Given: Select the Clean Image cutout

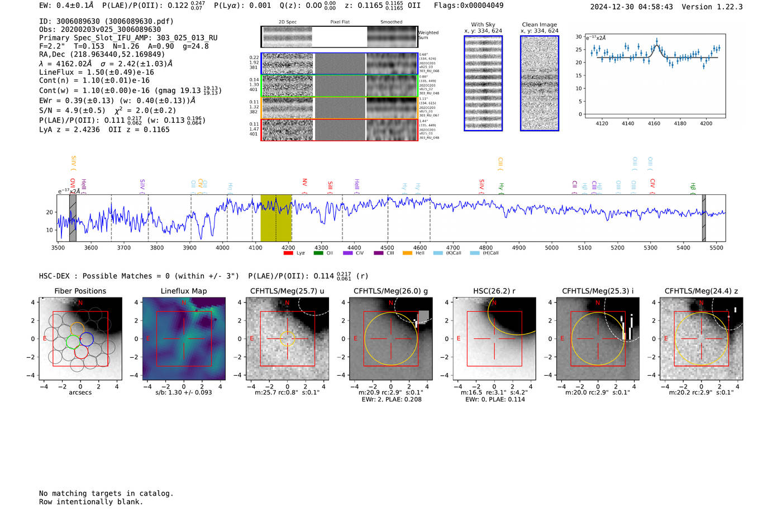Looking at the screenshot, I should 540,83.
